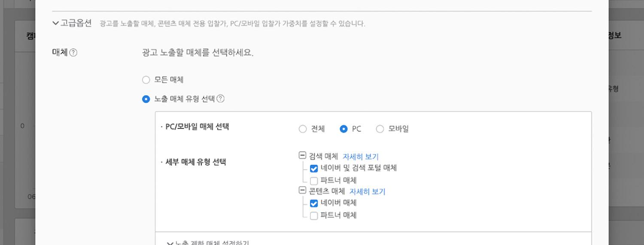Collapse the 콘텐츠 매체 tree minus icon
The width and height of the screenshot is (644, 245).
[302, 190]
